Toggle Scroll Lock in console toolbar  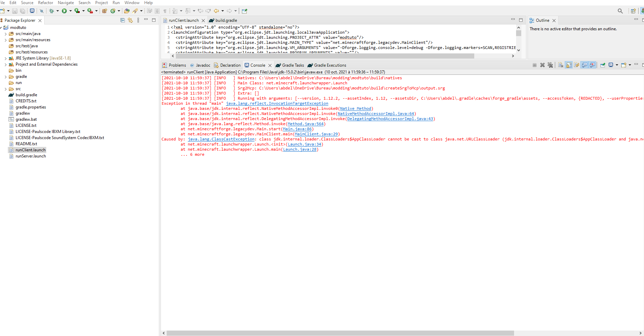[569, 65]
